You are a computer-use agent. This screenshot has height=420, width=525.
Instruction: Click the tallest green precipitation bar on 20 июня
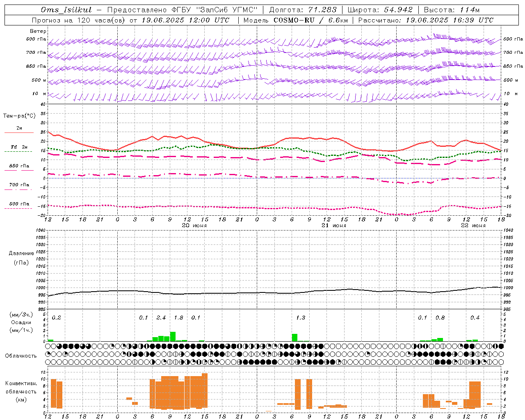pyautogui.click(x=173, y=336)
